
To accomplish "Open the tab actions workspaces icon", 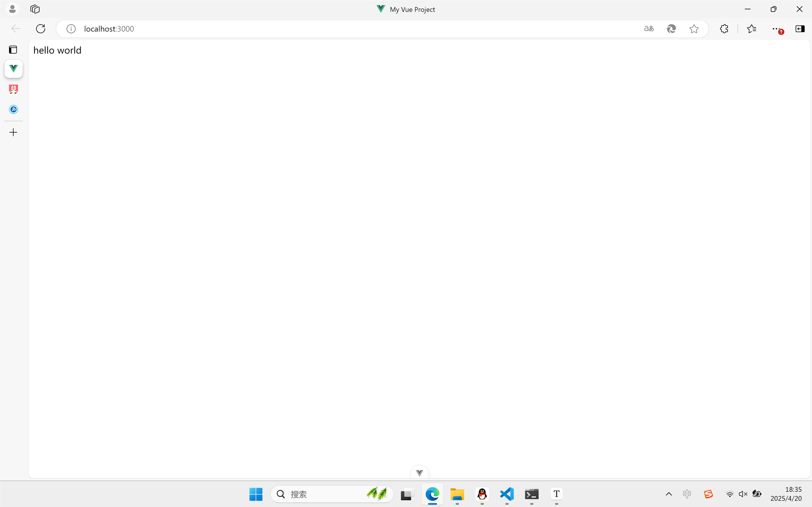I will (x=35, y=9).
